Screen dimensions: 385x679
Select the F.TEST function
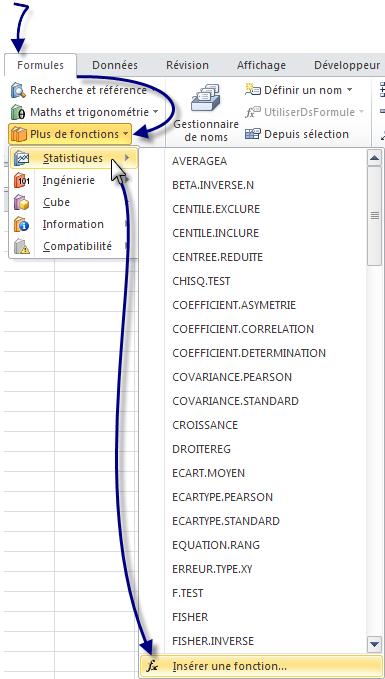[188, 593]
